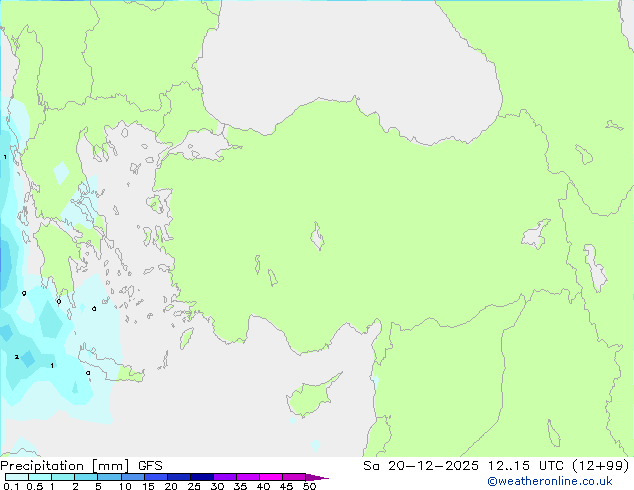
Task: Click the 40–45 mm magenta legend swatch
Action: tap(271, 477)
